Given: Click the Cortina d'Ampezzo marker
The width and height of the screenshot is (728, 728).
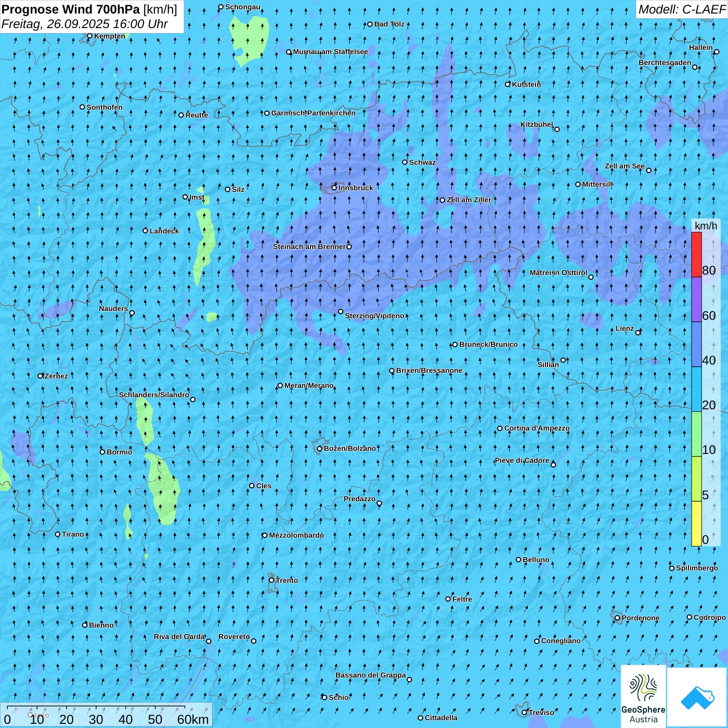Looking at the screenshot, I should (500, 428).
